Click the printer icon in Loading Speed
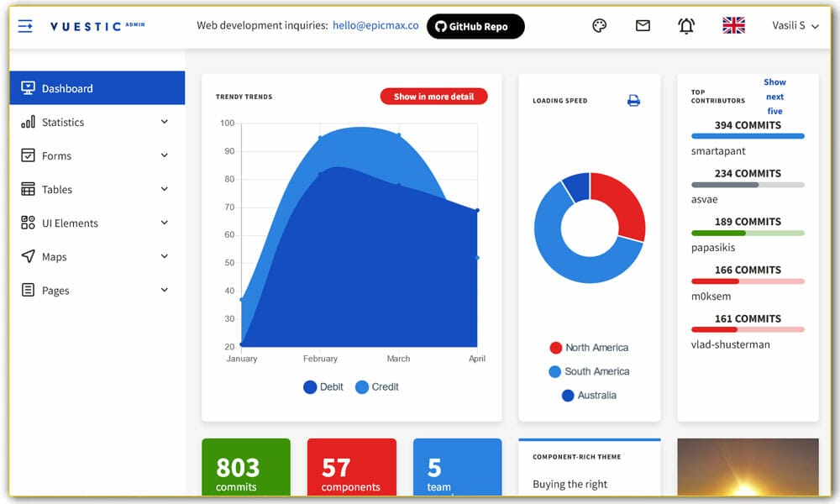 [x=633, y=101]
